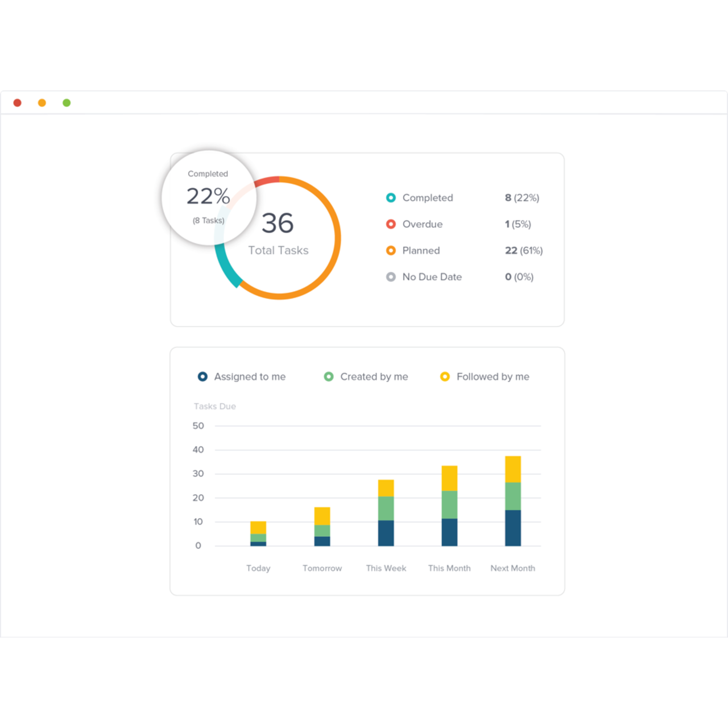
Task: Click the This Month stacked bar
Action: coord(449,506)
